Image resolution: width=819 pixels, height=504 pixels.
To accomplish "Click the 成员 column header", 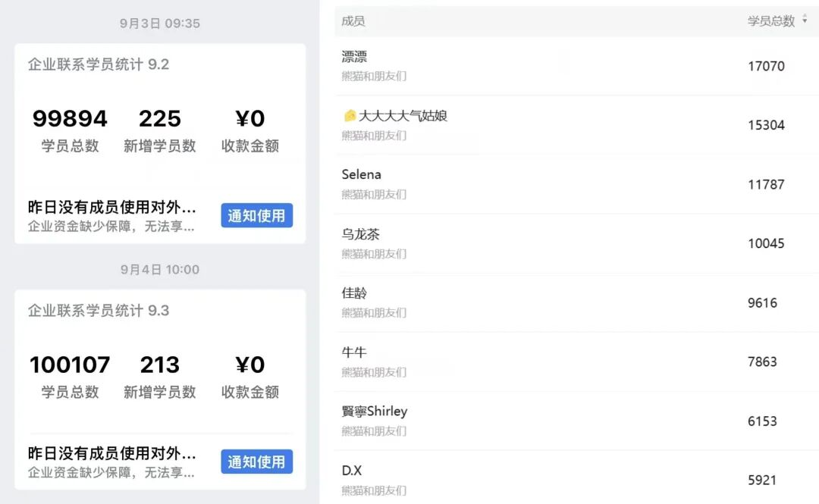I will point(353,21).
